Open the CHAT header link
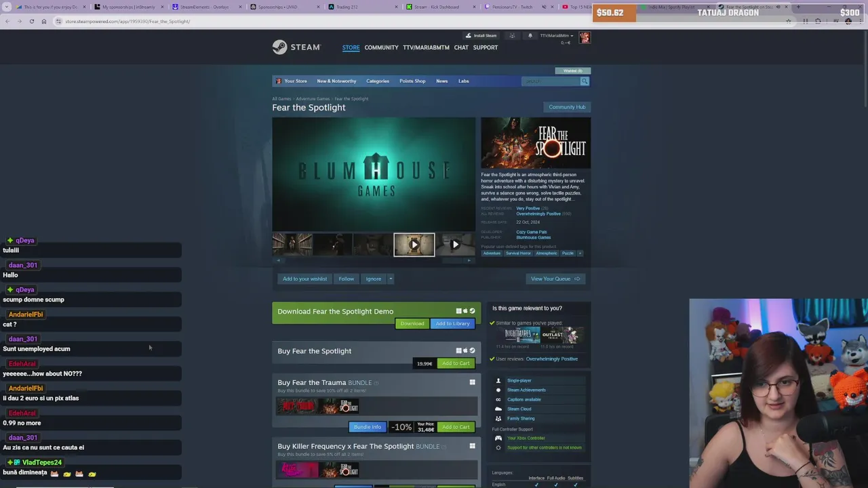This screenshot has width=868, height=488. point(461,47)
